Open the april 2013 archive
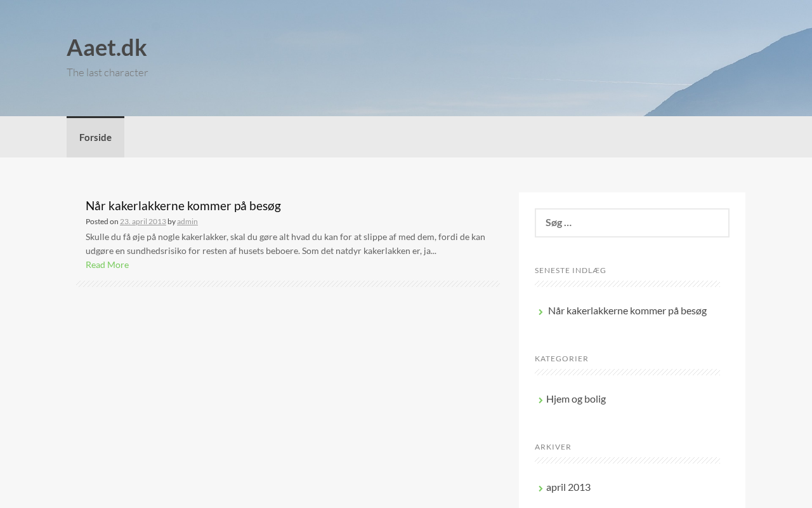The image size is (812, 508). 568,487
